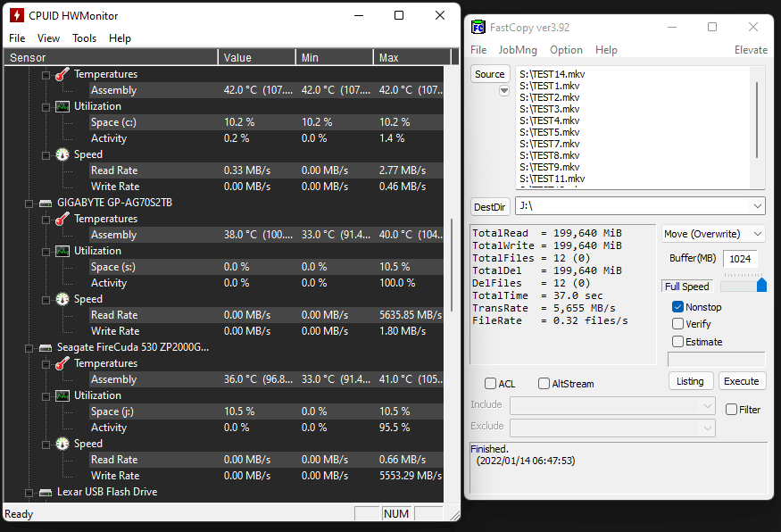
Task: Open the DestDir path dropdown
Action: 758,205
